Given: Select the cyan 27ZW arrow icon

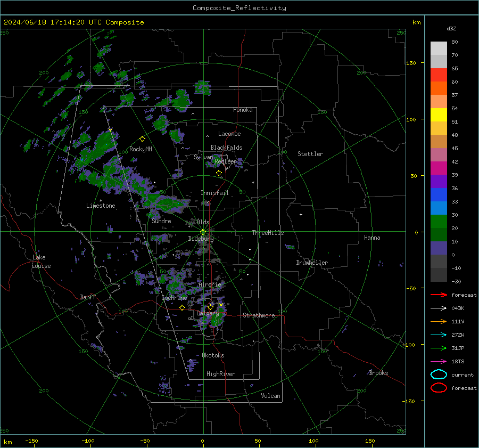Looking at the screenshot, I should tap(439, 335).
